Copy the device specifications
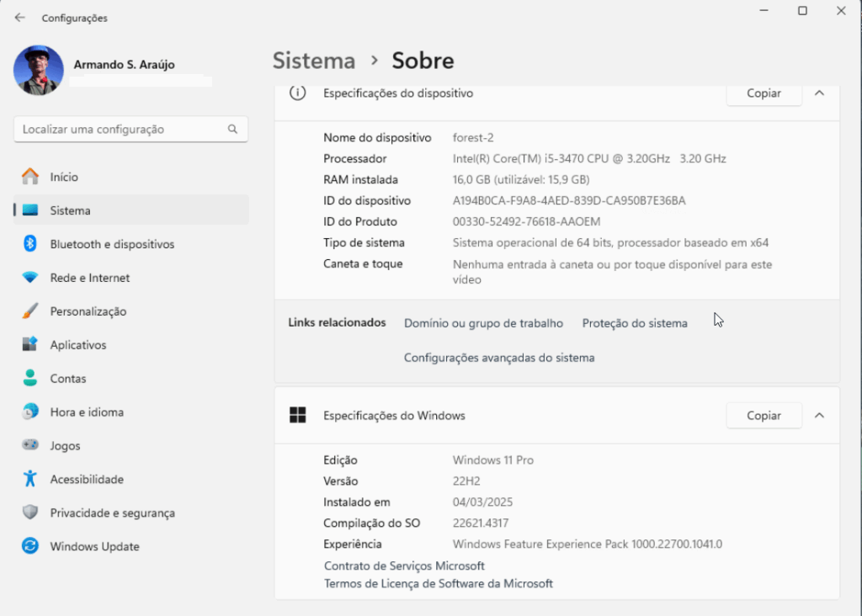 click(x=764, y=93)
